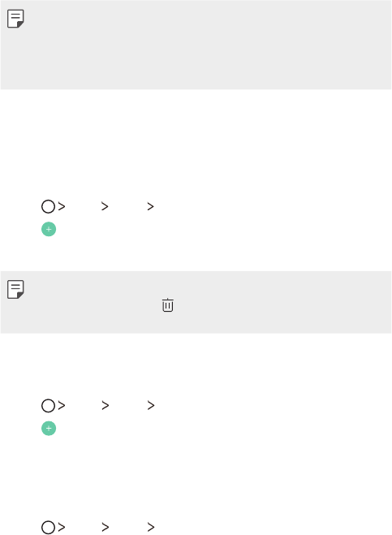Click the last chevron in the bottom path row
The width and height of the screenshot is (392, 535).
tap(151, 527)
